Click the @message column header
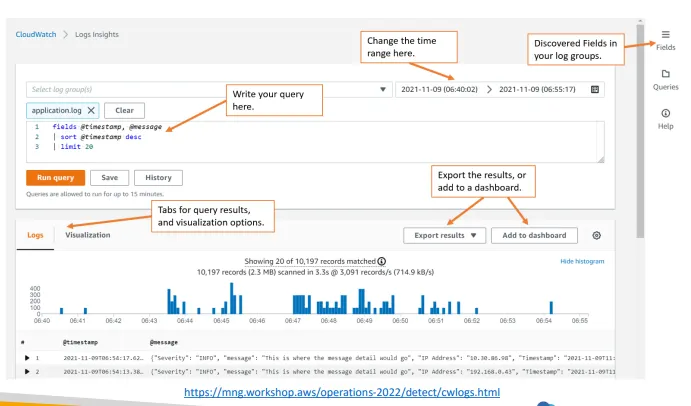This screenshot has height=406, width=691. coord(163,342)
